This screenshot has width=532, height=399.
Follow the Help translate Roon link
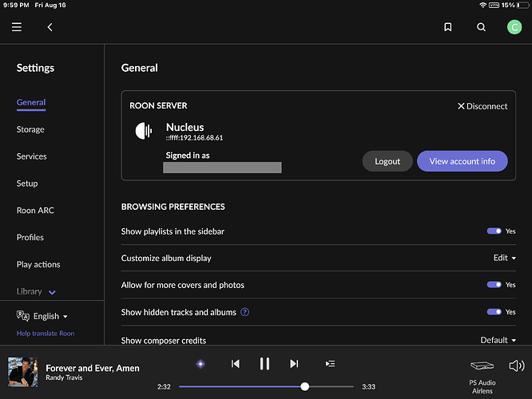pos(46,334)
